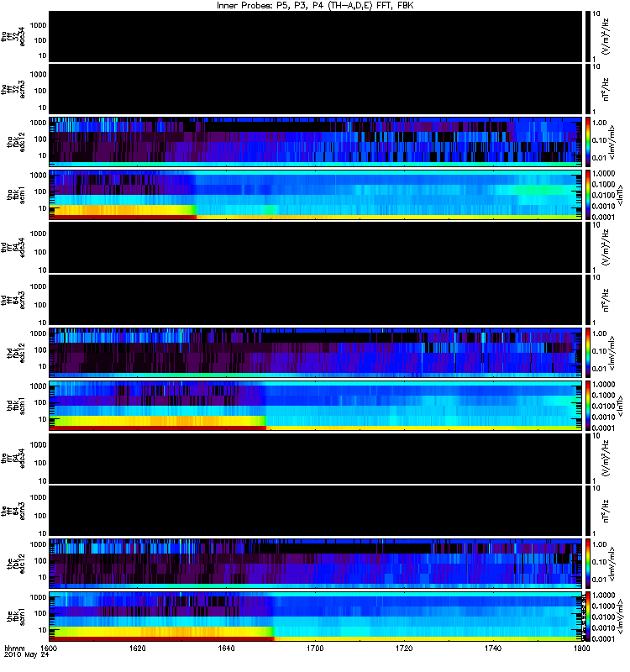Click the 'thd fff 64 scm3' y-axis title
The image size is (630, 672).
[x=13, y=300]
